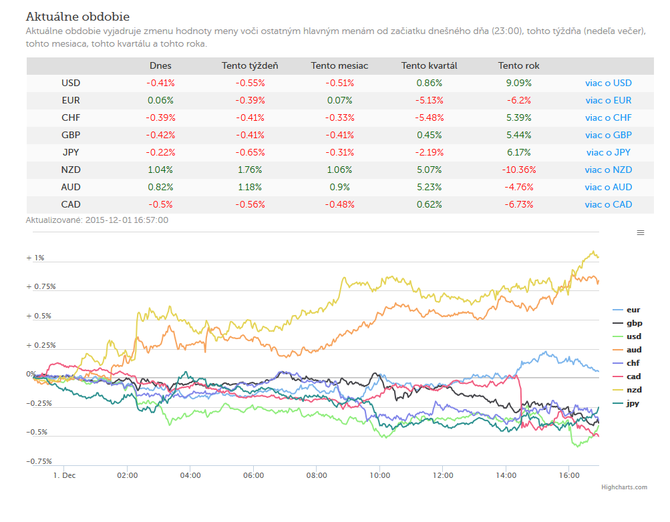
Task: Open the 'viac o NZD' link
Action: coord(608,170)
